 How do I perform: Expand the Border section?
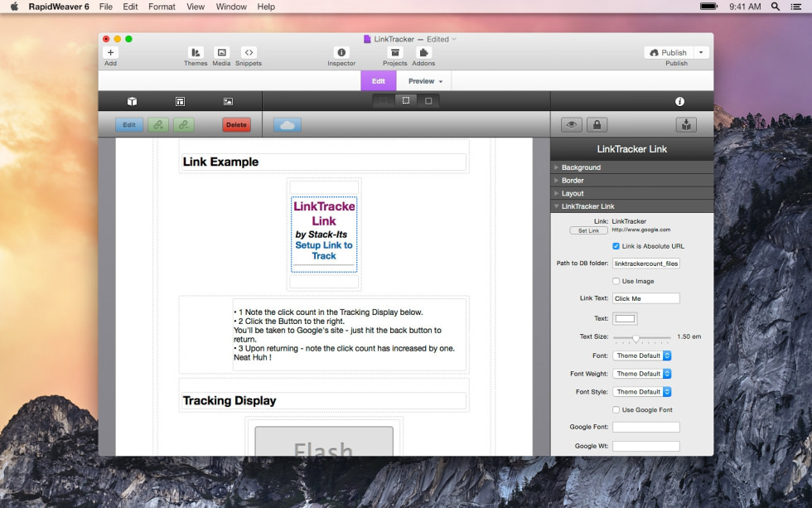coord(631,180)
